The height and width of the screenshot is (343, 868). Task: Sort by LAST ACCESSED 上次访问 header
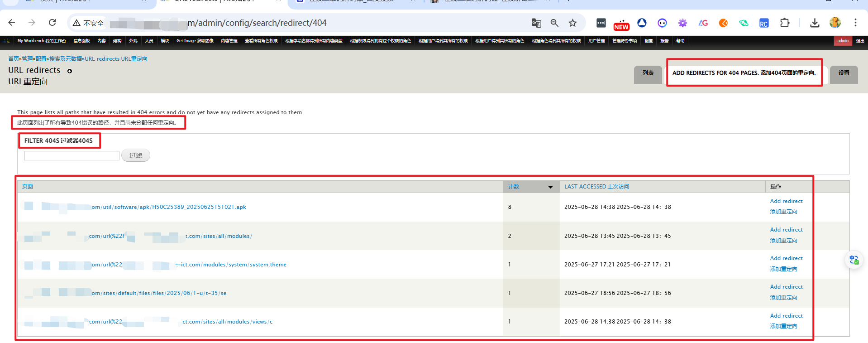coord(596,187)
